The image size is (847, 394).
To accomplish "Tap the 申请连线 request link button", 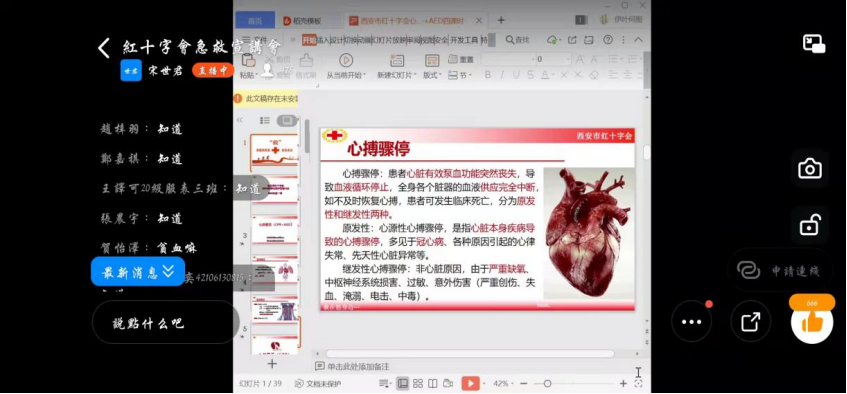I will click(x=779, y=270).
